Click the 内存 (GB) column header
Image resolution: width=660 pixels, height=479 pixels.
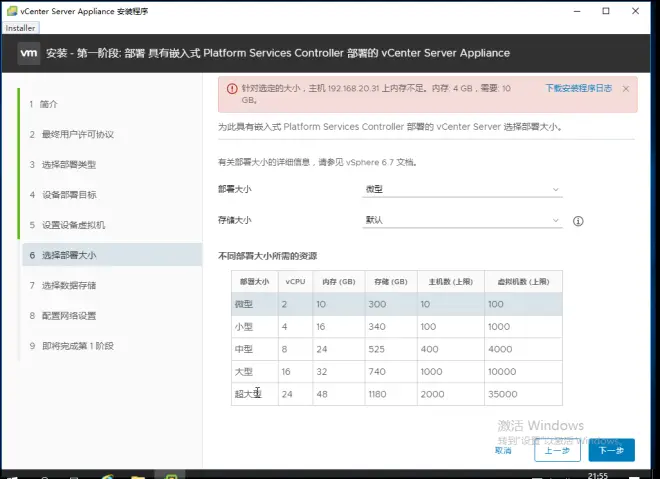[x=339, y=282]
